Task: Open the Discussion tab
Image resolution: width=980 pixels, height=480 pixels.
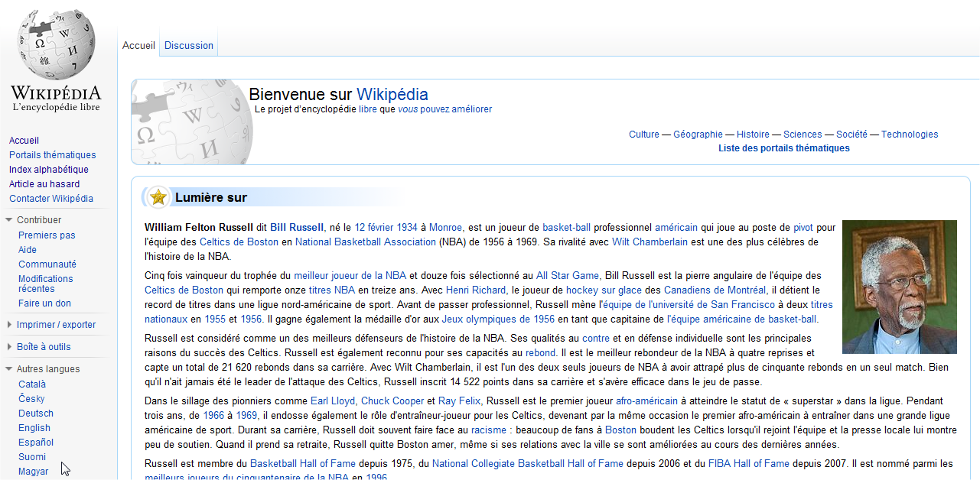Action: (x=189, y=45)
